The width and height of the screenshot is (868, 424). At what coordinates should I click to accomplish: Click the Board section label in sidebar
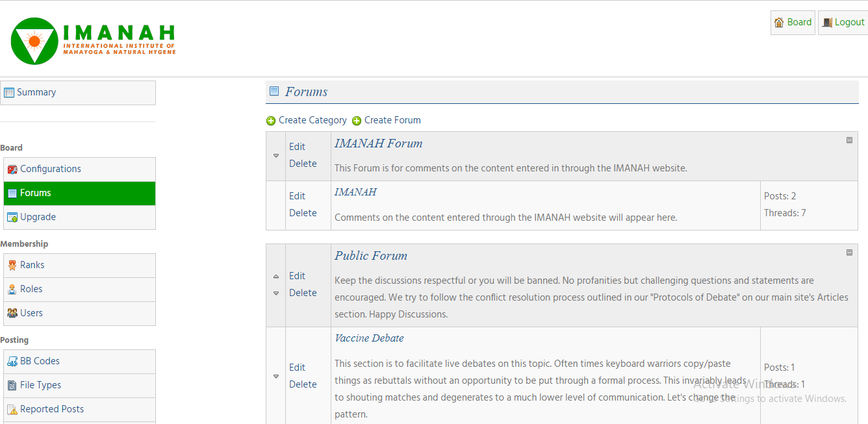click(x=11, y=148)
